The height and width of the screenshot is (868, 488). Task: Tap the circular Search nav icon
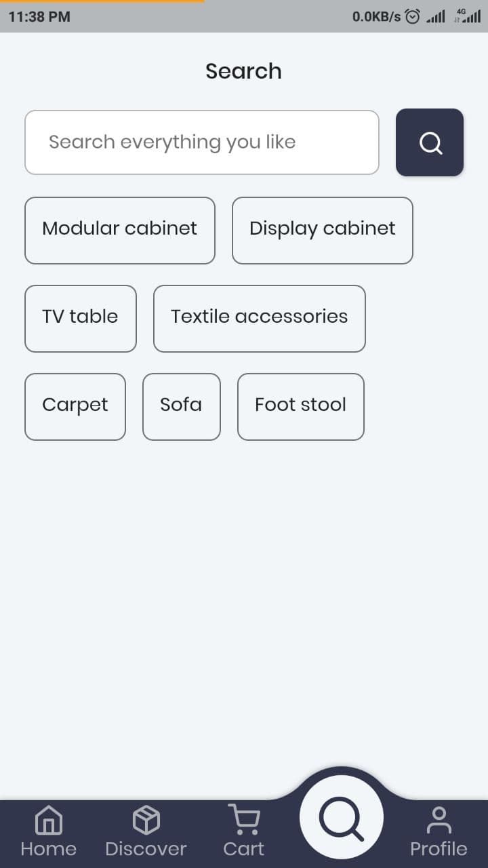(342, 817)
